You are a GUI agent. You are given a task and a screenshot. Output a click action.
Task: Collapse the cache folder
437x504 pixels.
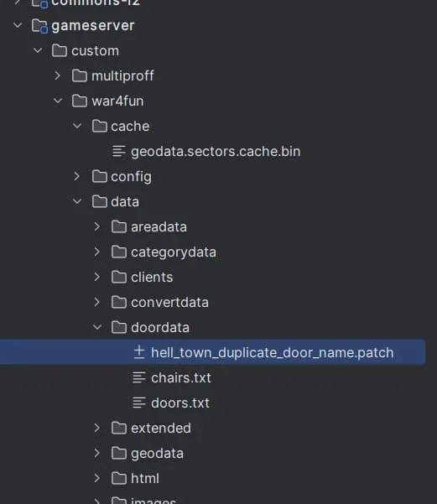[77, 126]
